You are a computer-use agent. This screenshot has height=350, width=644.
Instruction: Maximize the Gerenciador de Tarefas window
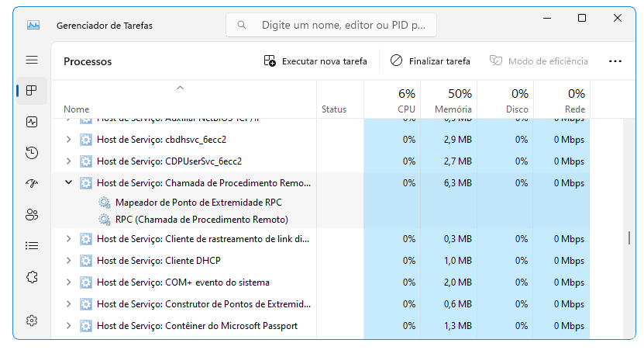point(581,18)
